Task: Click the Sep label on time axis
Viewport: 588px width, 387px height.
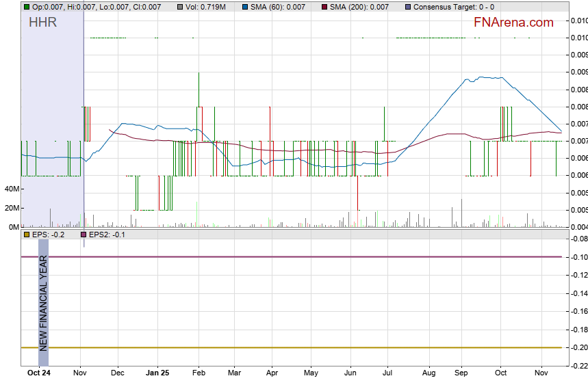Action: point(461,373)
